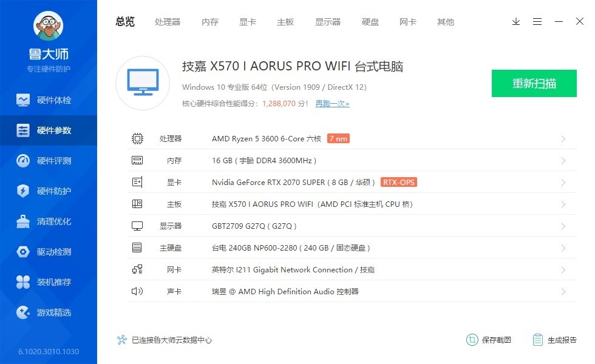The height and width of the screenshot is (364, 595).
Task: Expand the 网卡 row chevron
Action: click(563, 269)
